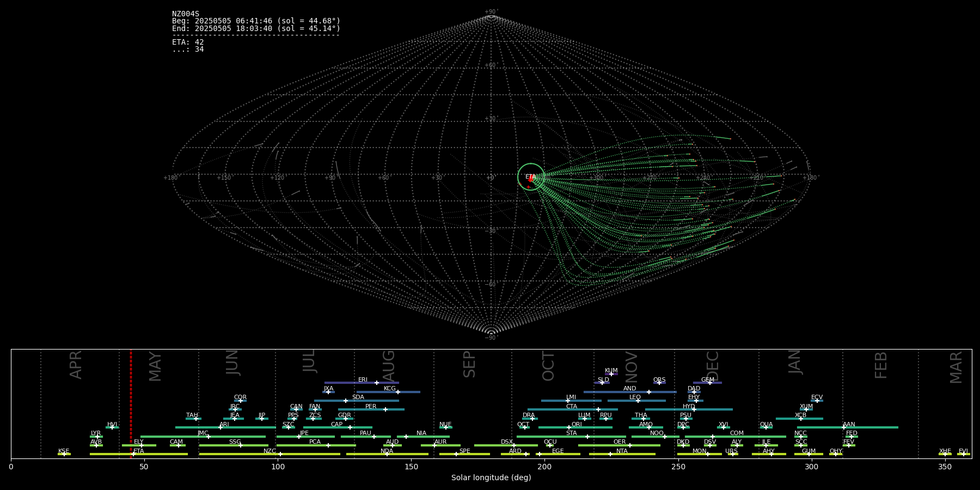Click the NZ004S station title text
The image size is (980, 490).
[x=186, y=14]
